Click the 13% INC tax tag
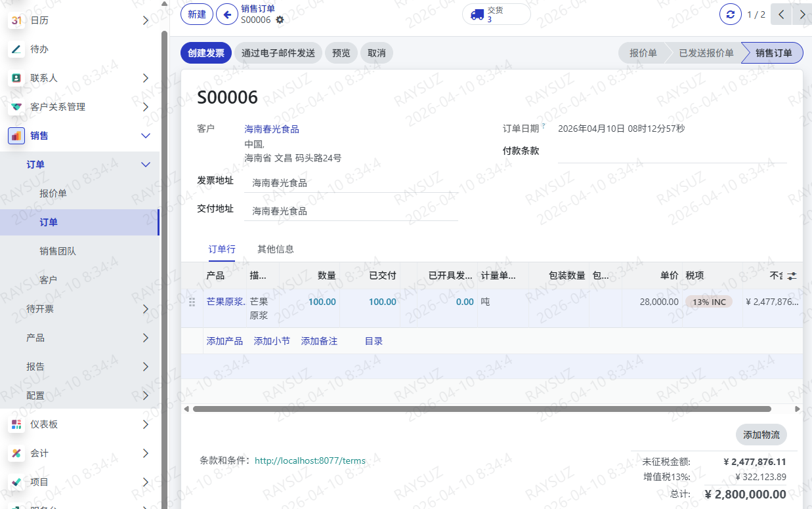 click(709, 302)
